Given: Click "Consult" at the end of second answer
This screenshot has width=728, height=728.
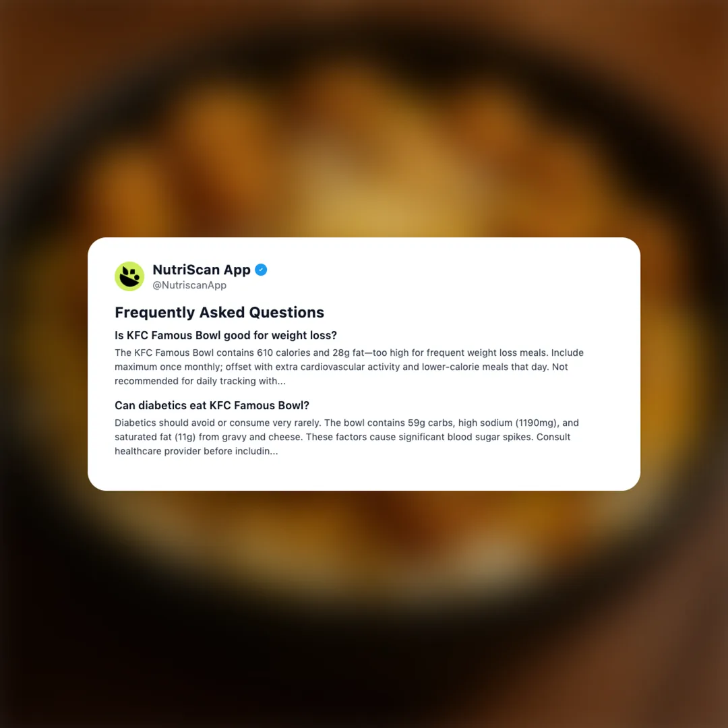Looking at the screenshot, I should [x=553, y=437].
